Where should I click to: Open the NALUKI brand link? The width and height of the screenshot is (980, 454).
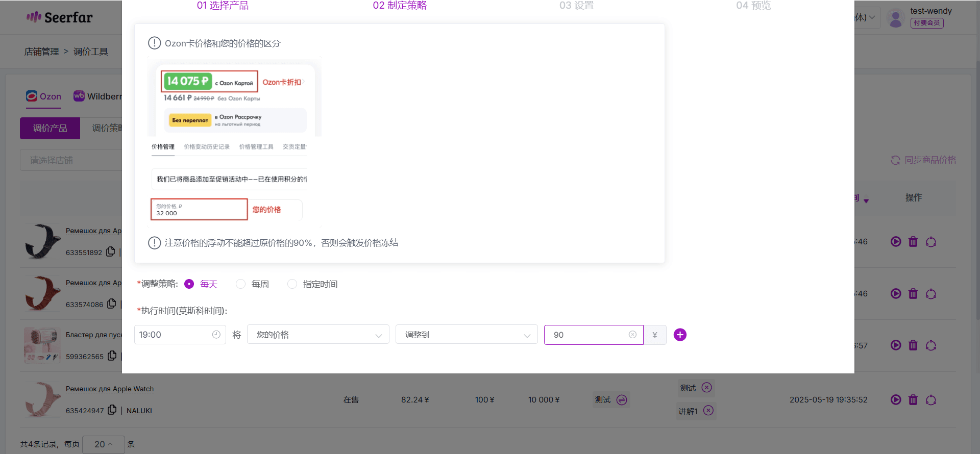click(139, 411)
